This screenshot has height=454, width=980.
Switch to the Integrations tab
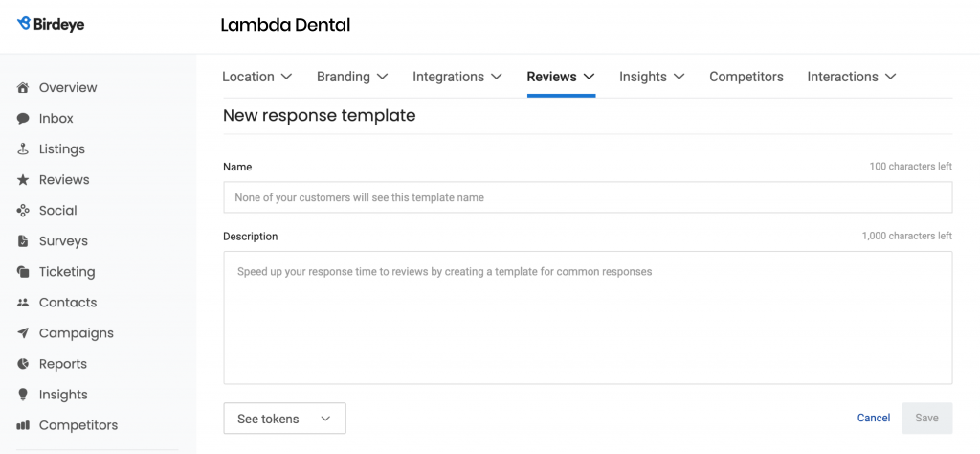click(x=448, y=77)
